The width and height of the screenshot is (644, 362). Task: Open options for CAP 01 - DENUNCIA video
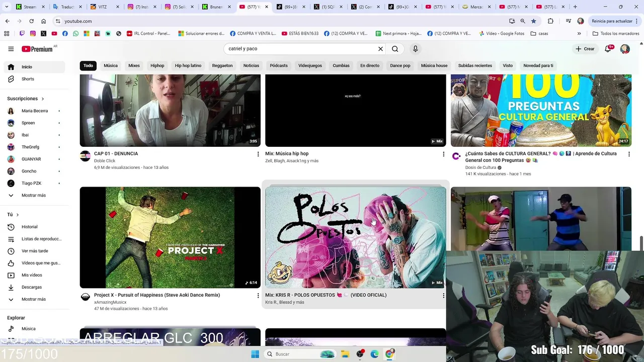[x=258, y=154]
